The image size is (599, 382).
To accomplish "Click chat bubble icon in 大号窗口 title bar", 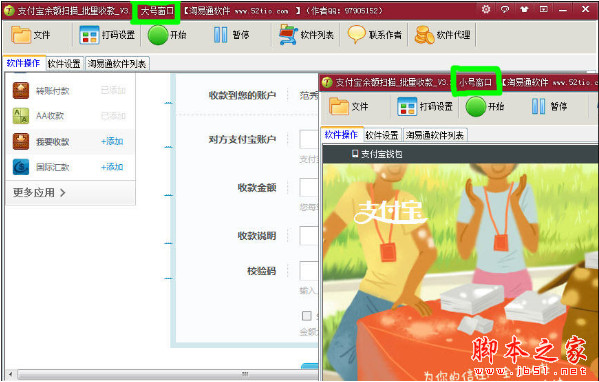I will pos(505,9).
